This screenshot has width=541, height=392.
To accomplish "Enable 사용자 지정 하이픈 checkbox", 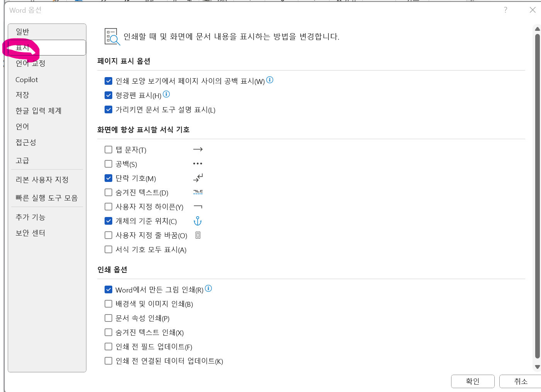I will tap(108, 207).
